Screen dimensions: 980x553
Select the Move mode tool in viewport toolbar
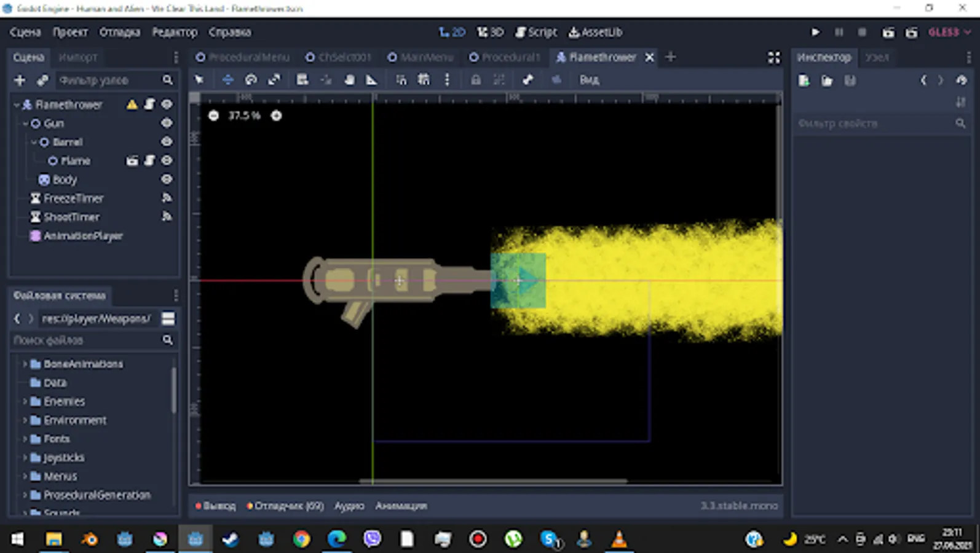click(227, 80)
